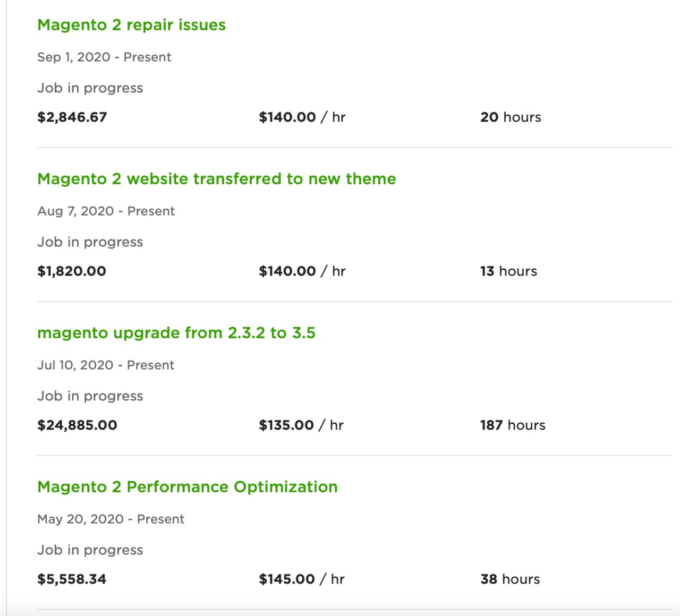Click the '38 hours' value
This screenshot has height=616, width=680.
click(x=510, y=579)
